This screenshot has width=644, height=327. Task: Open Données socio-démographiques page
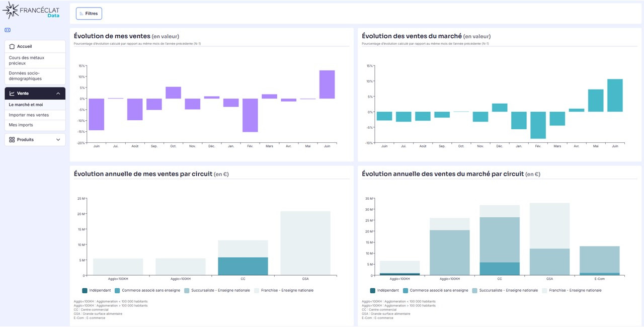click(x=35, y=76)
